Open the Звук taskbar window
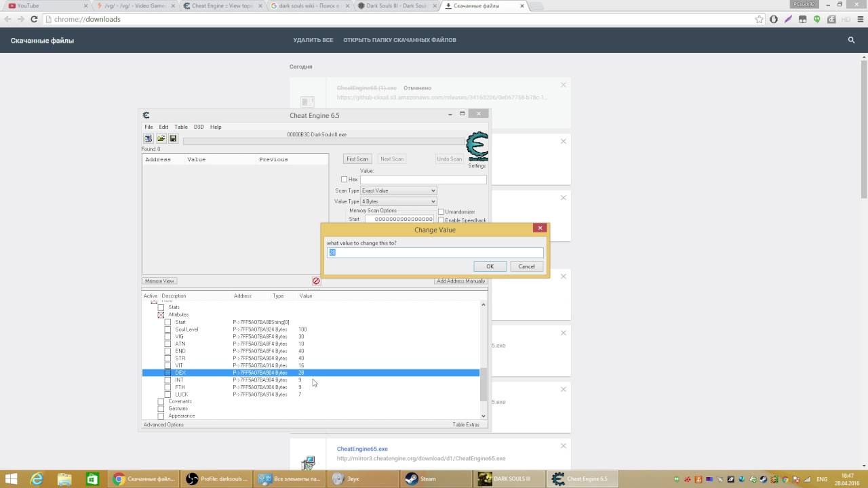This screenshot has height=488, width=868. click(x=363, y=479)
